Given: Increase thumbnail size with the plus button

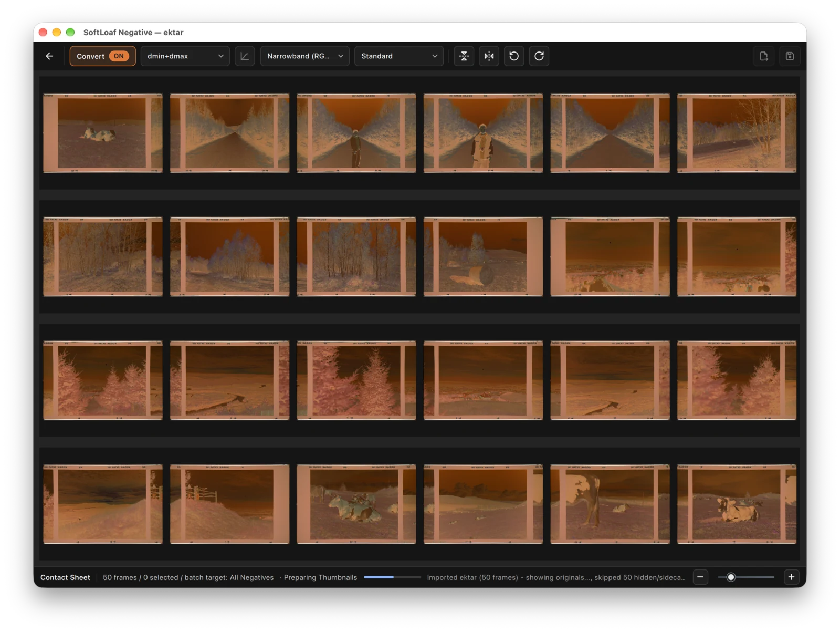Looking at the screenshot, I should coord(791,577).
